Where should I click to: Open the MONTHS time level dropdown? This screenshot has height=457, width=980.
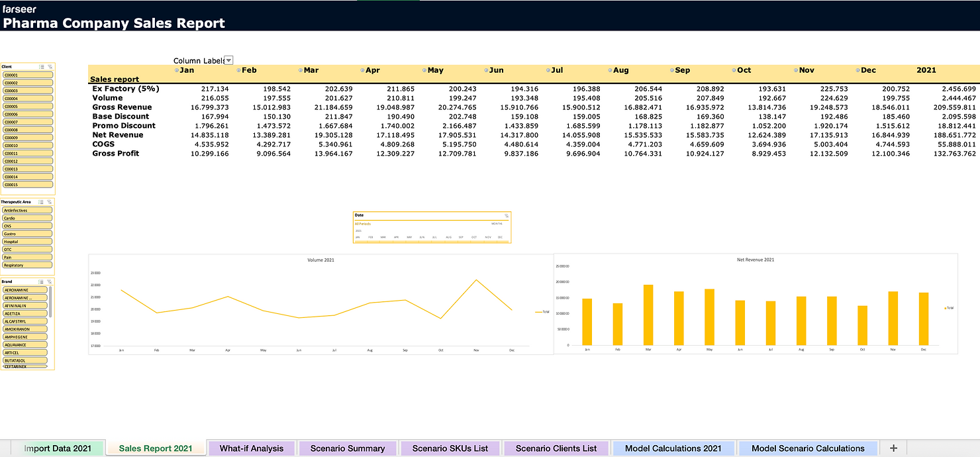click(497, 224)
